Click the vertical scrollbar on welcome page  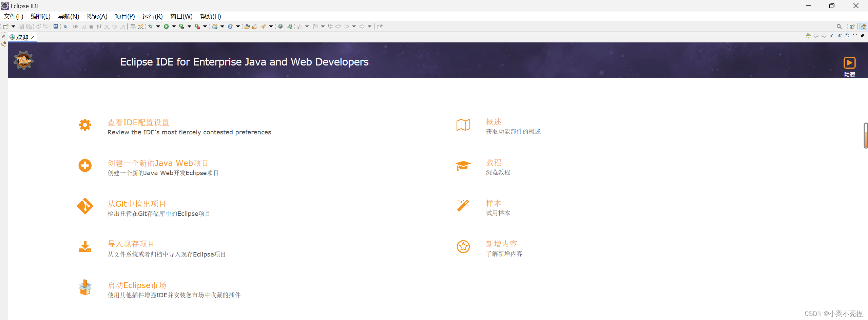pyautogui.click(x=866, y=135)
